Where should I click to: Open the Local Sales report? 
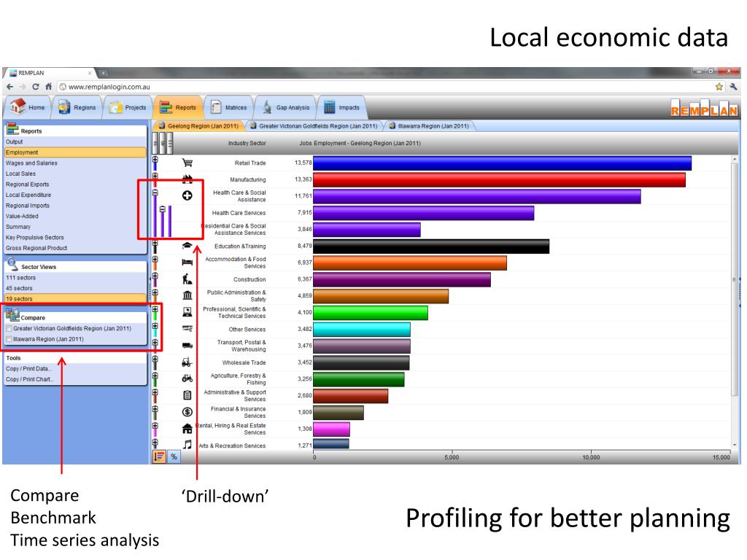[x=75, y=174]
